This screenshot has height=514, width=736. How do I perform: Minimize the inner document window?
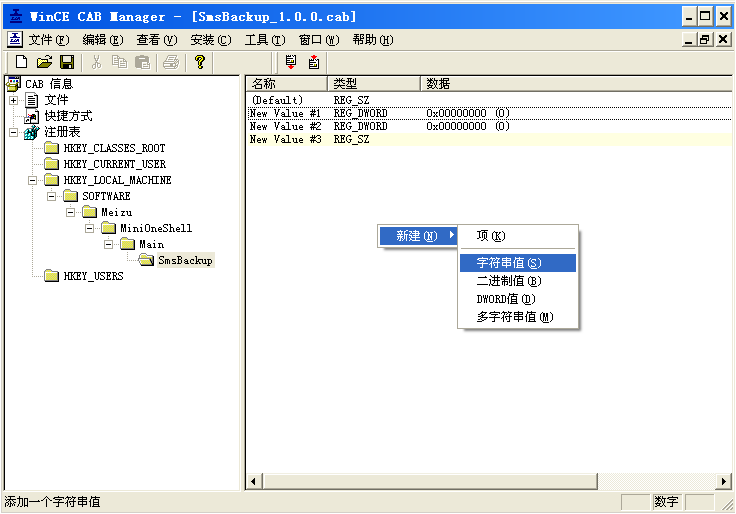tap(689, 39)
